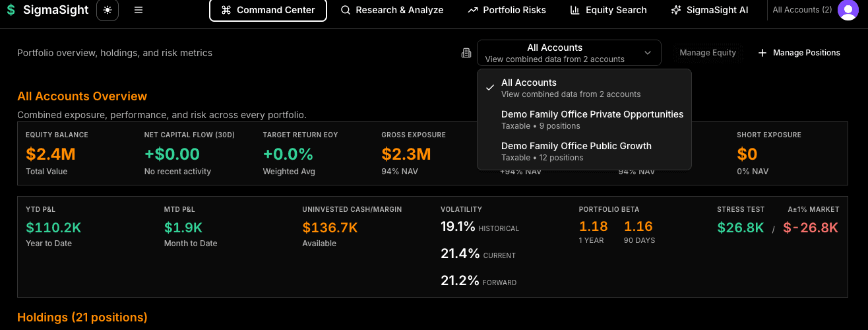
Task: Click the +0.0% target return value
Action: 288,154
